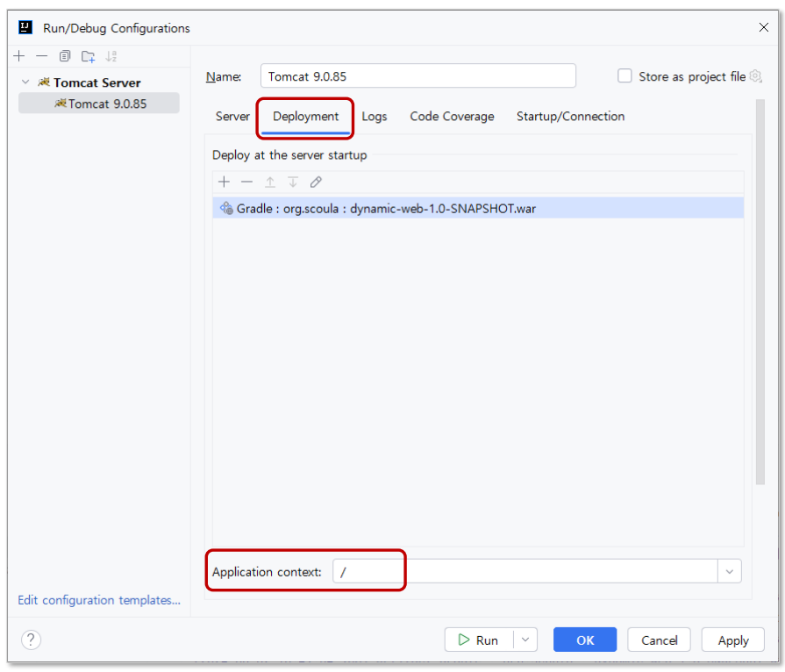Enable Store as project file checkbox
Image resolution: width=785 pixels, height=672 pixels.
(624, 76)
